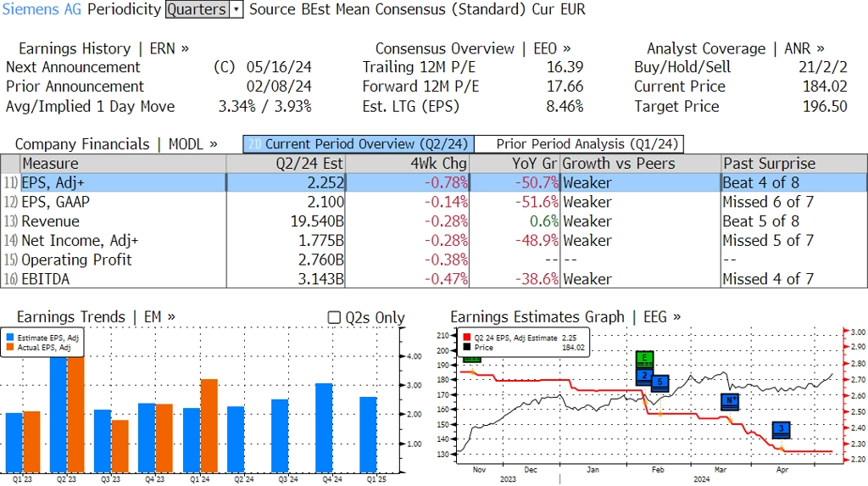This screenshot has height=486, width=868.
Task: Open the Periodicity Quarters dropdown arrow
Action: pos(237,9)
